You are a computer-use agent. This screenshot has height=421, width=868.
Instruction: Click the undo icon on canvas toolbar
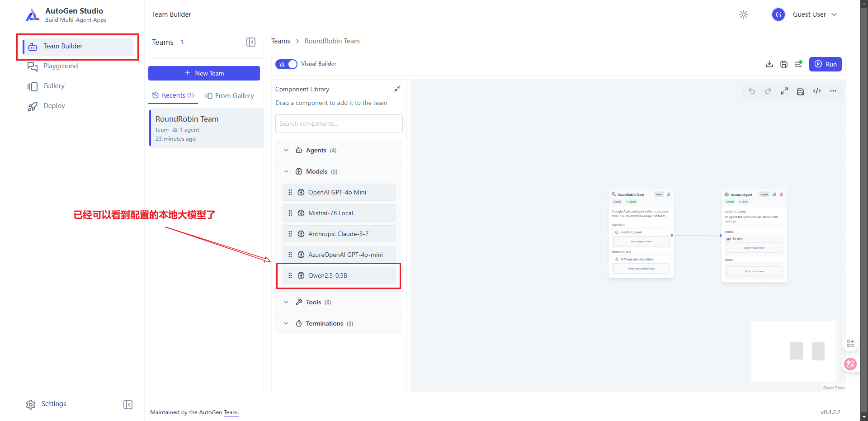752,91
